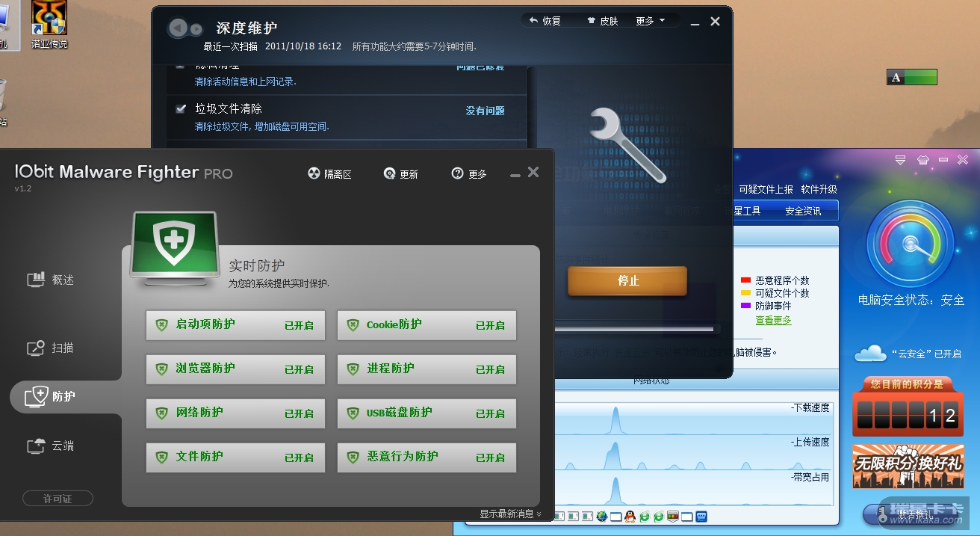Click the yellow 可疑文件个数 legend swatch

pos(745,293)
